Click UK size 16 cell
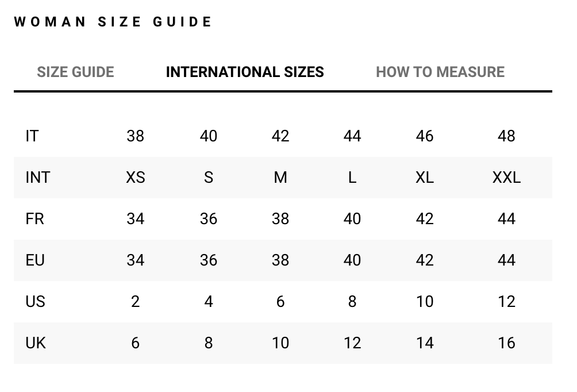The width and height of the screenshot is (577, 392). [506, 343]
